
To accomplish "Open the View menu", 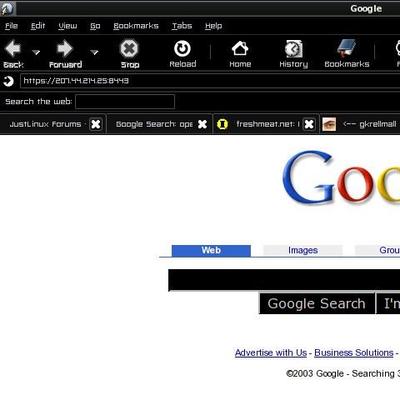I will (68, 26).
